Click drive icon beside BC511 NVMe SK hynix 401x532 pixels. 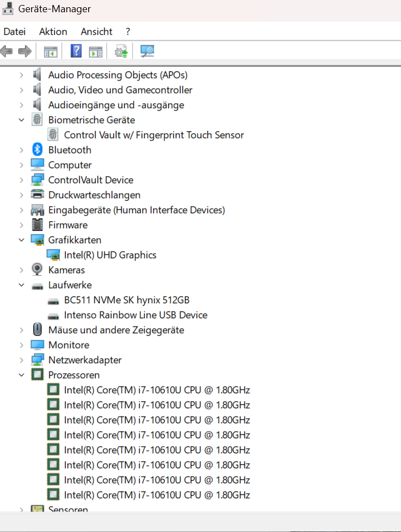point(53,302)
